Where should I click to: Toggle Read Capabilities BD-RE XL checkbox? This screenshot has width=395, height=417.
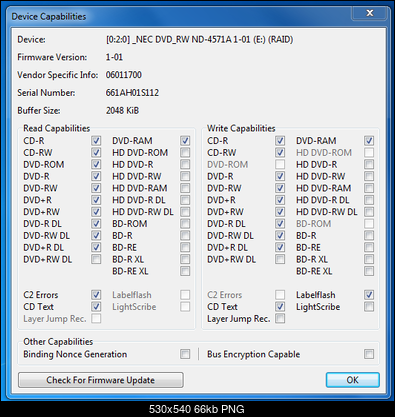pyautogui.click(x=185, y=271)
